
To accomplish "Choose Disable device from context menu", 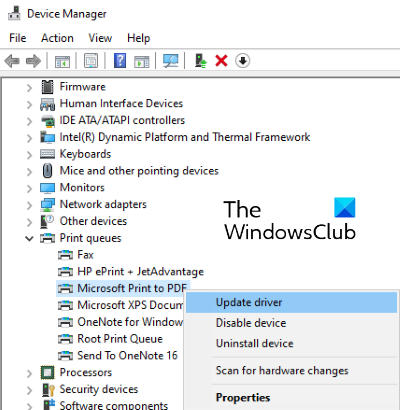I will [x=291, y=323].
